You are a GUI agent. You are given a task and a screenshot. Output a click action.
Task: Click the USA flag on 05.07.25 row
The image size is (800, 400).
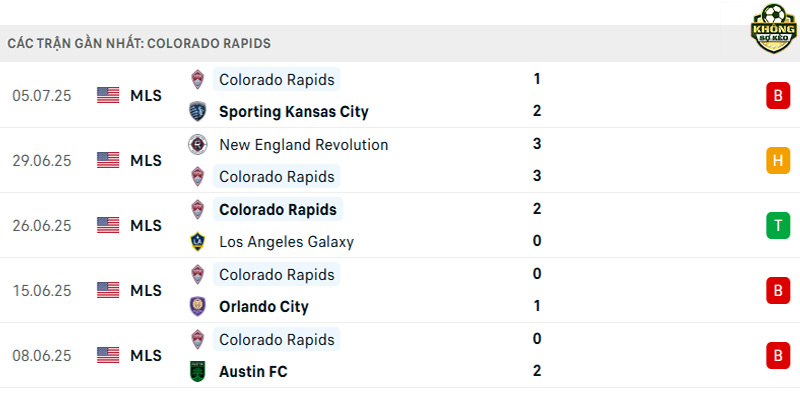click(x=108, y=95)
